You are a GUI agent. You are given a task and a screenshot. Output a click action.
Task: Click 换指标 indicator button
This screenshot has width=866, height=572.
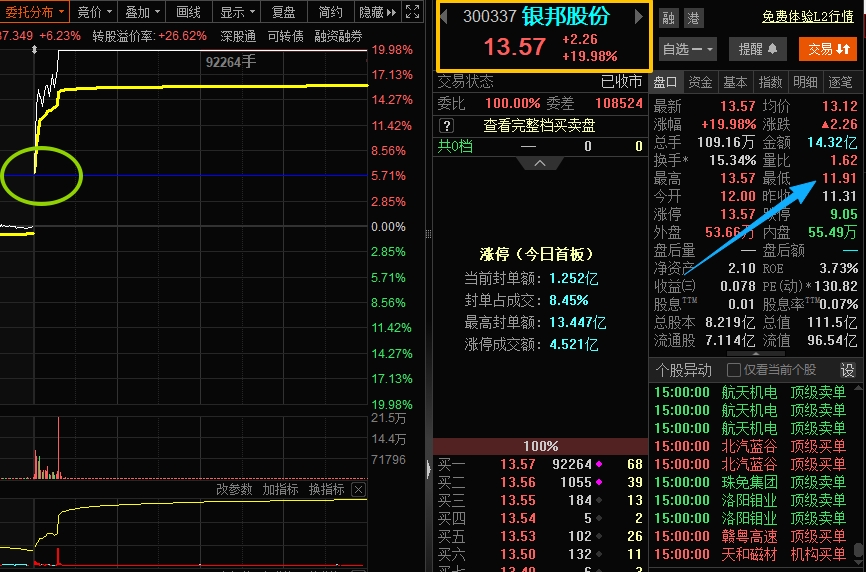(x=326, y=489)
